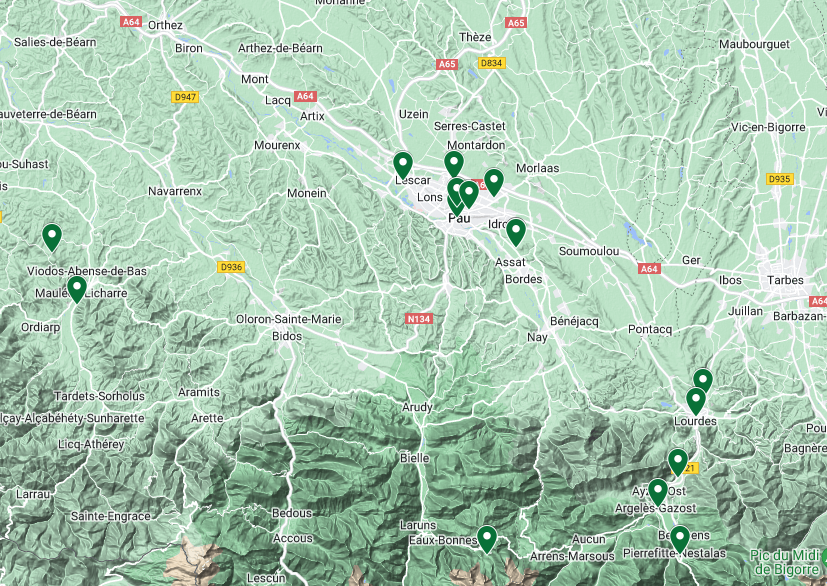Click the A65 road shield near Thèze
The height and width of the screenshot is (586, 827).
pos(516,23)
